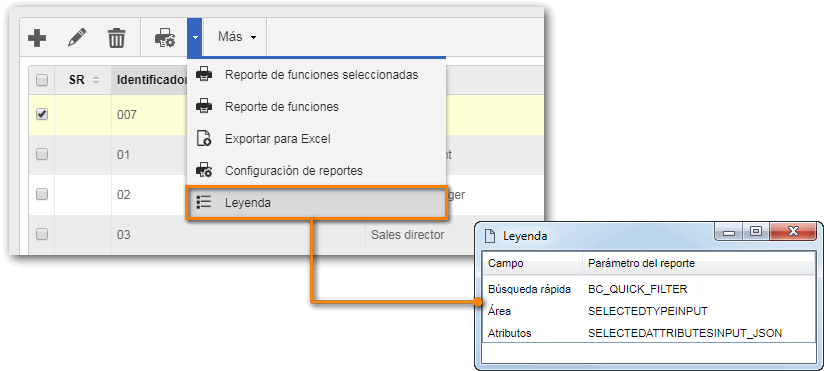Click the Excel export document icon
Screen dimensions: 824x371
click(x=204, y=139)
